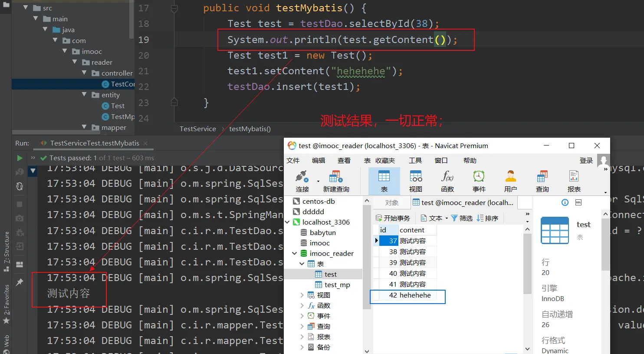Open the Query (查询) toolbar icon in Navicat
Viewport: 644px width, 354px height.
click(x=542, y=181)
